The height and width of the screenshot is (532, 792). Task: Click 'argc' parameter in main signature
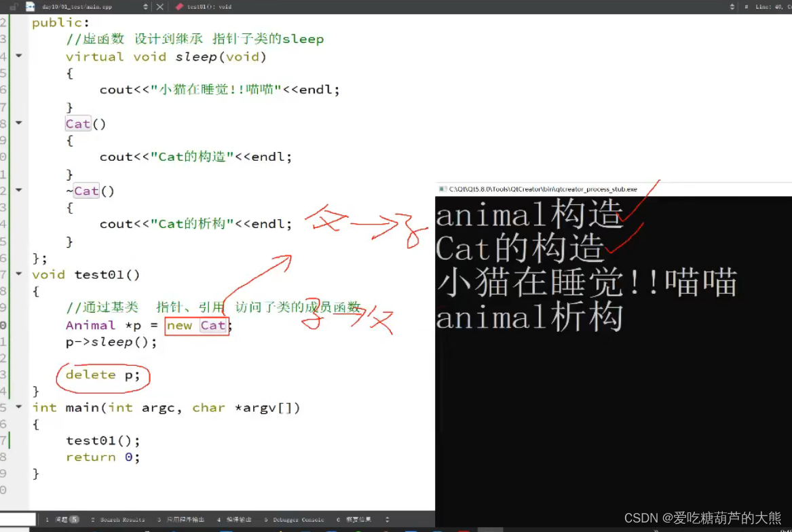158,408
